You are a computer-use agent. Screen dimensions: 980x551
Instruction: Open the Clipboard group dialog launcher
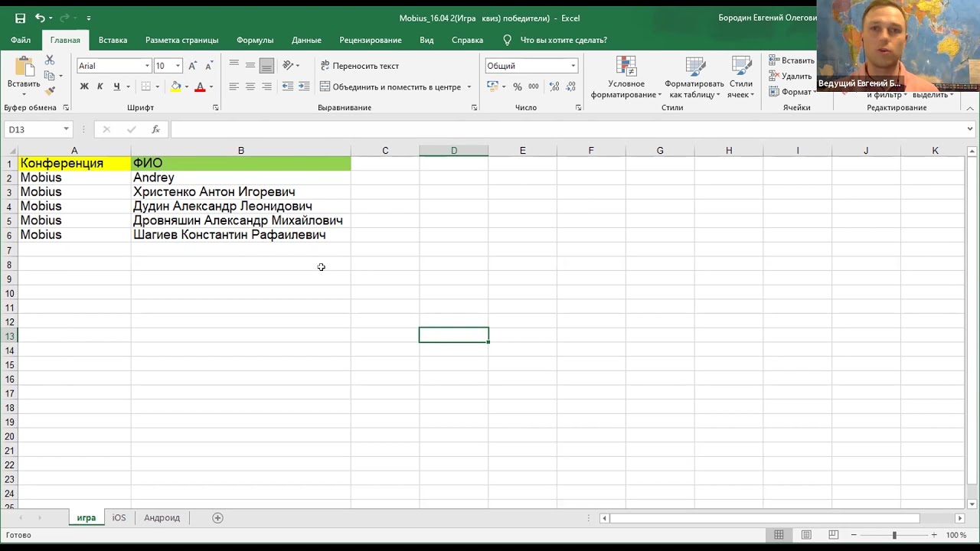[x=66, y=108]
